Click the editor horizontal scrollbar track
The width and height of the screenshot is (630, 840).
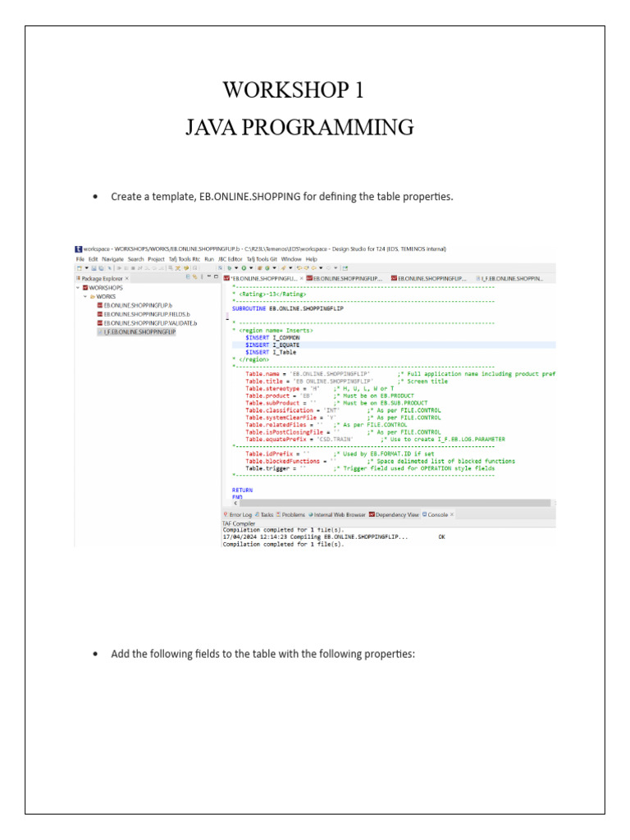point(395,503)
